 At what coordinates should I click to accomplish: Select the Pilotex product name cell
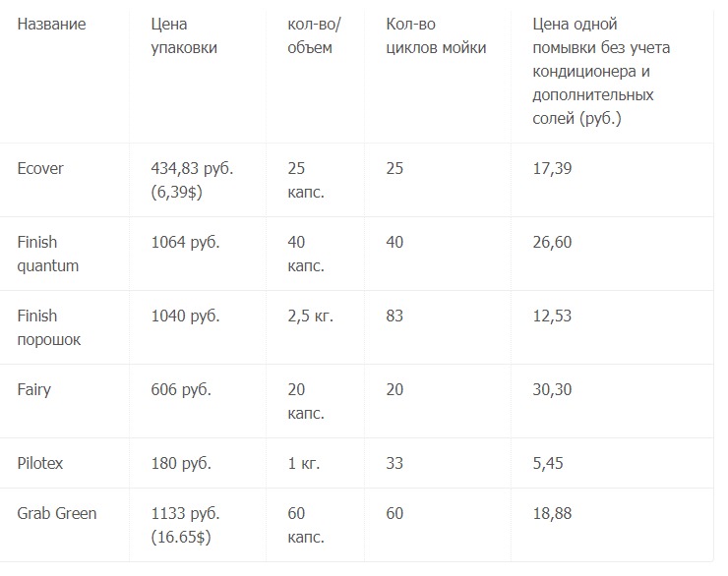point(40,463)
